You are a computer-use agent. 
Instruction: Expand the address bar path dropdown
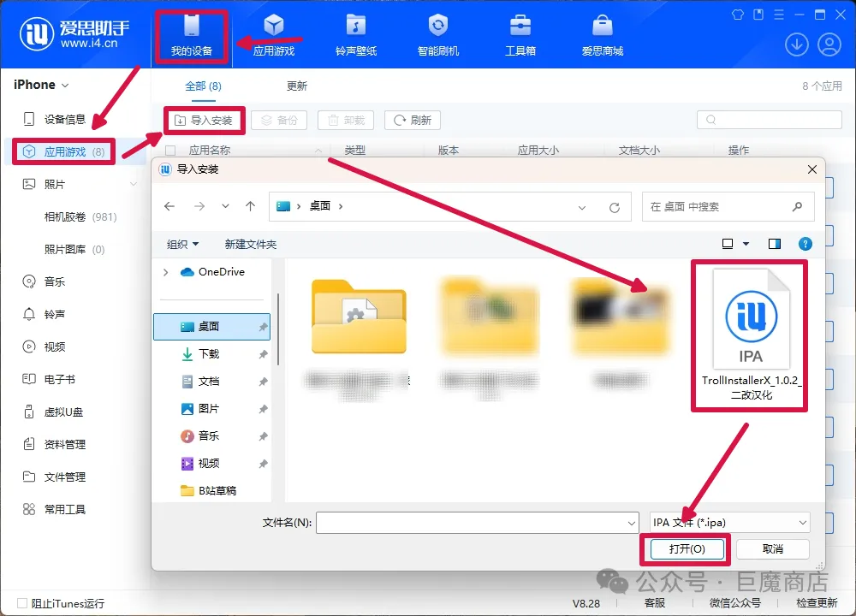pos(582,207)
